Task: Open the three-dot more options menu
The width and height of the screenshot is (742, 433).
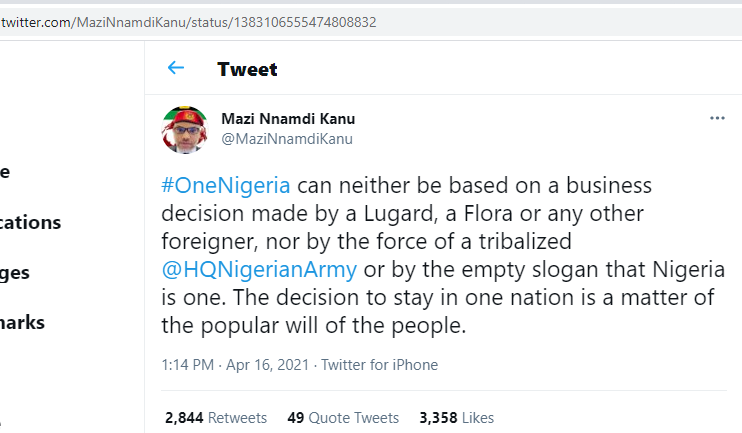Action: 716,118
